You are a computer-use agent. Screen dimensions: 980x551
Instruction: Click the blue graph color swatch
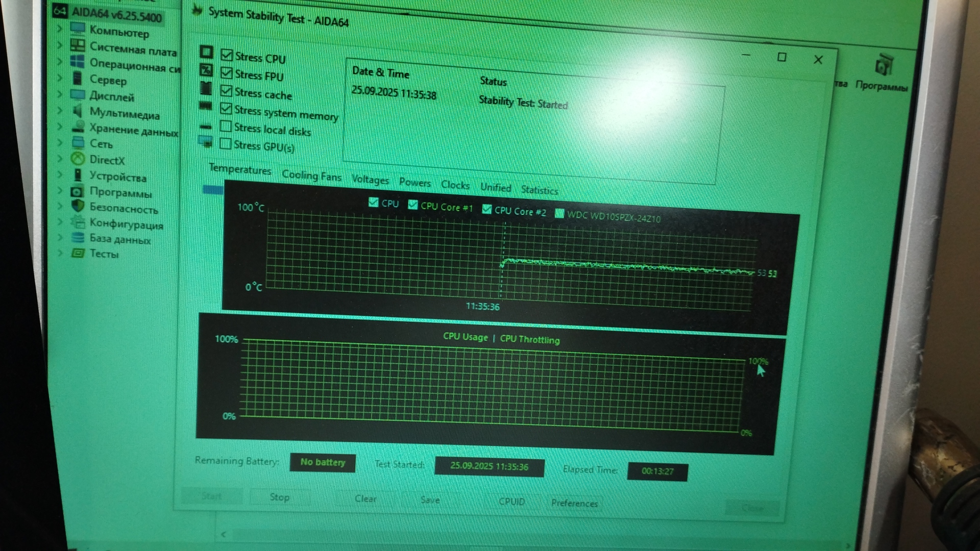click(213, 190)
